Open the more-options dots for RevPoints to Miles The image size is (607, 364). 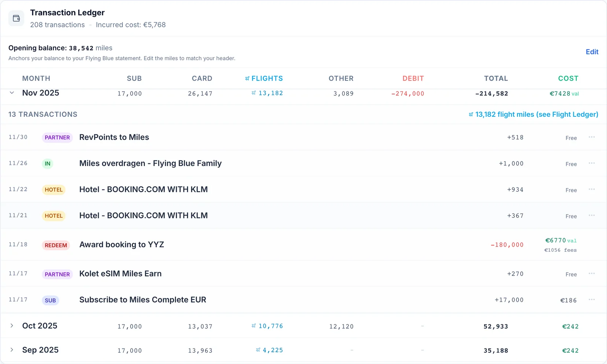pos(591,137)
